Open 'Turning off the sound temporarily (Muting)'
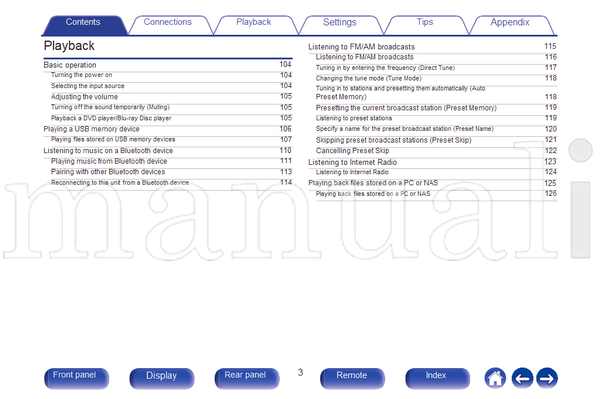The height and width of the screenshot is (399, 600). 171,107
